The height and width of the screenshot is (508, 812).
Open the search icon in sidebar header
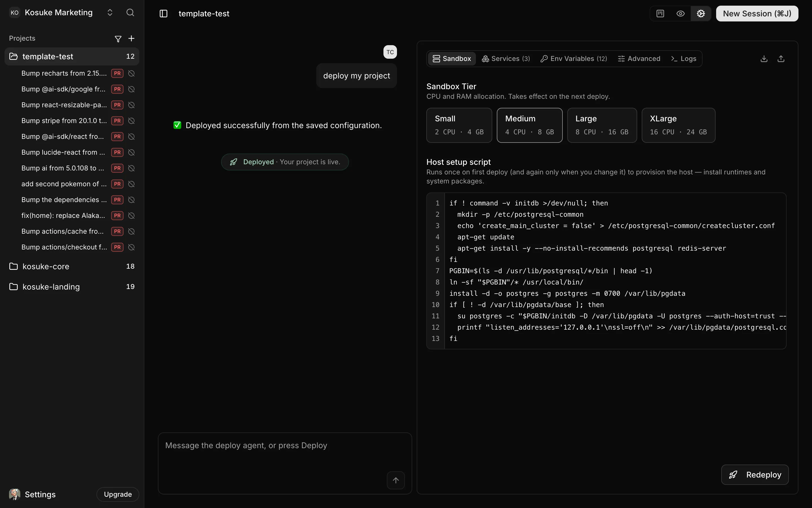point(130,13)
